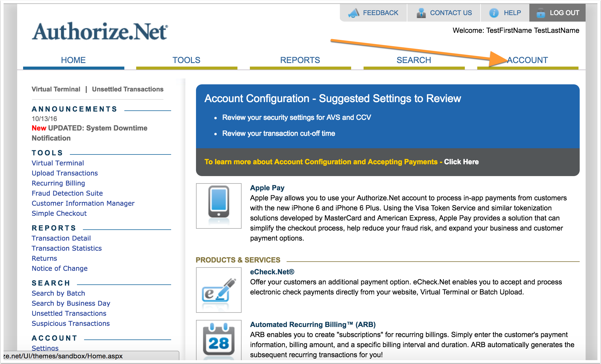
Task: Open Recurring Billing link
Action: click(x=58, y=183)
